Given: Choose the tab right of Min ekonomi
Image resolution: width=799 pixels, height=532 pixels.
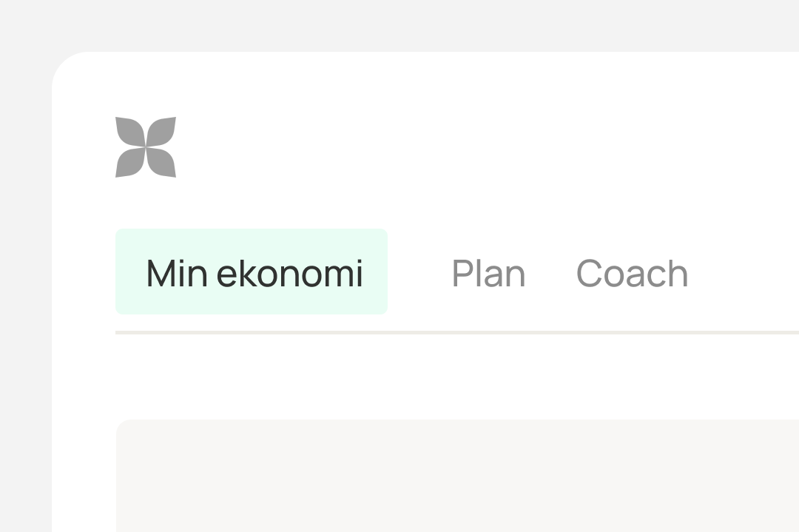Looking at the screenshot, I should 488,274.
